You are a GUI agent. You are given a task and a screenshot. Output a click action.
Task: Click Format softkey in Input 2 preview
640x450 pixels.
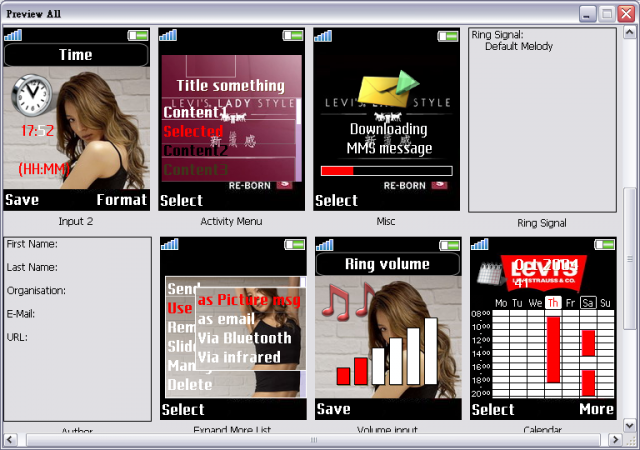pos(121,200)
